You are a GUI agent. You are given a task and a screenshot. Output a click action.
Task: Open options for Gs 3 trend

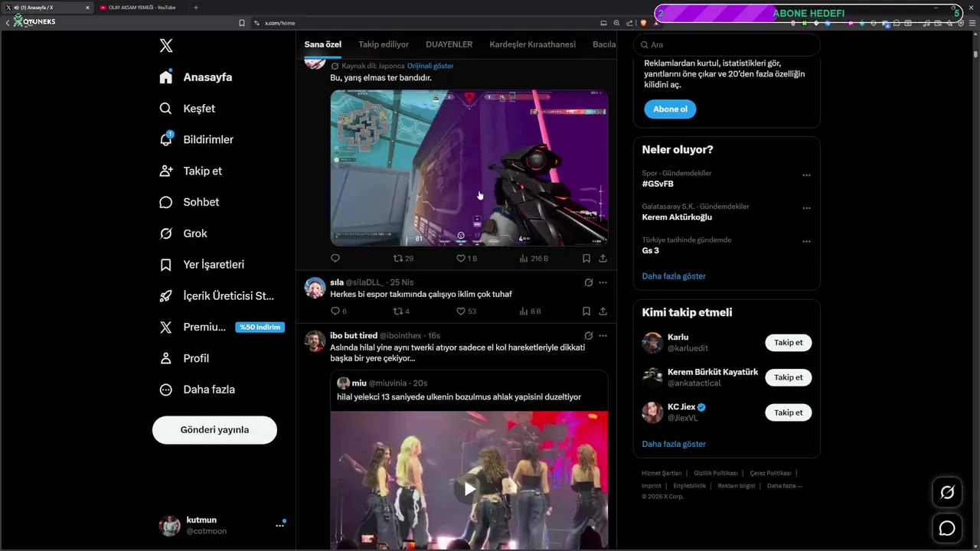806,242
